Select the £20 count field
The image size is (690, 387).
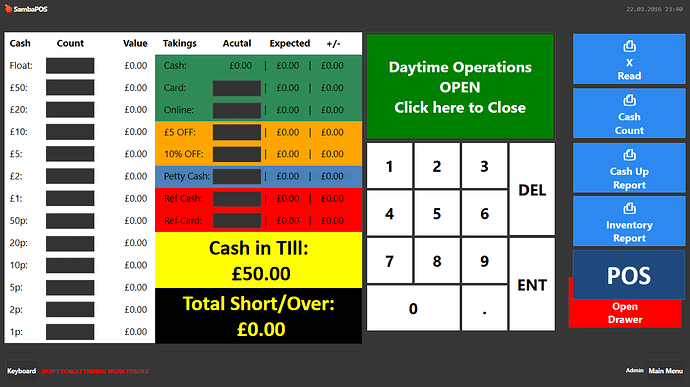point(70,110)
